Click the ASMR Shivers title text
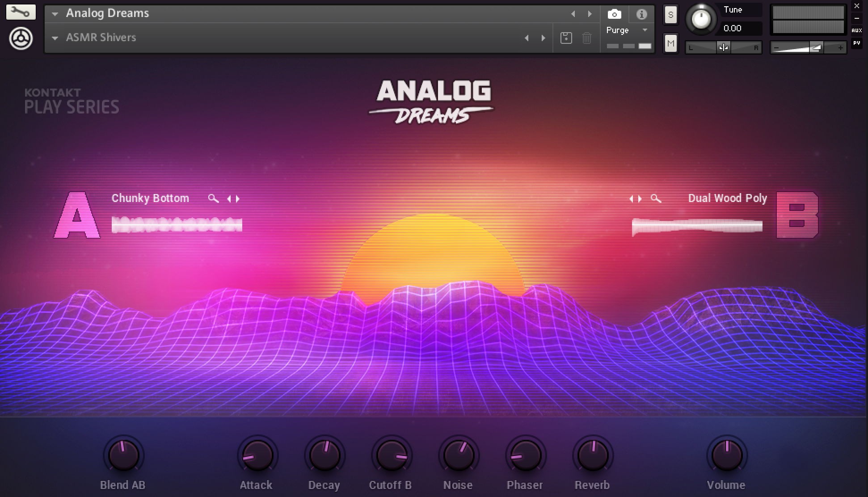Screen dimensions: 868x497 (x=101, y=38)
